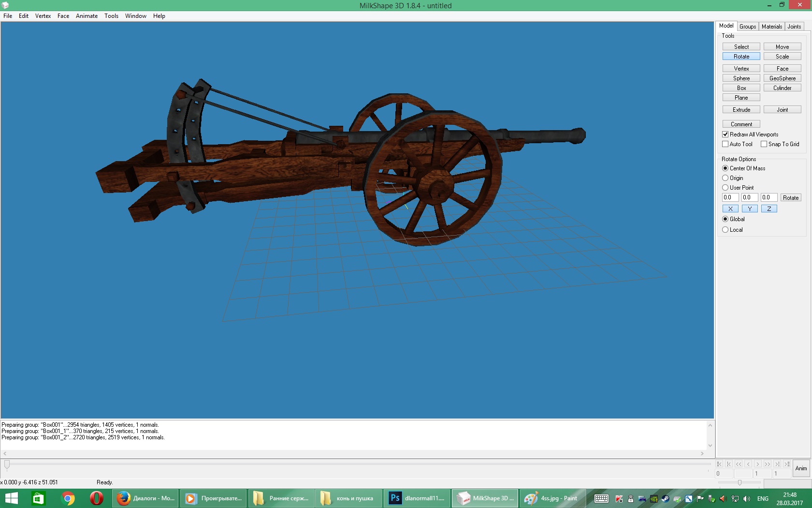812x508 pixels.
Task: Switch to the Materials tab
Action: [x=771, y=27]
